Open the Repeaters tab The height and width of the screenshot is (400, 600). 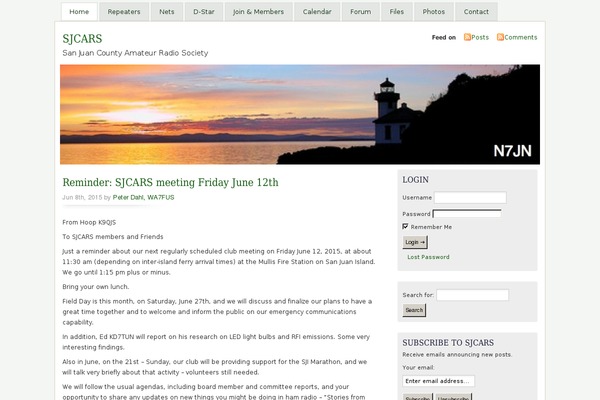point(124,12)
